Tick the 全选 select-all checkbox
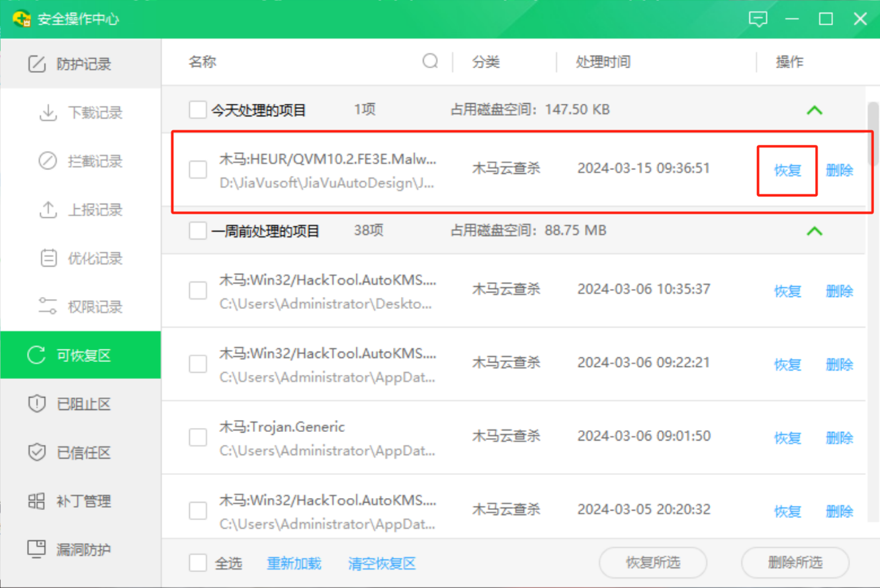This screenshot has height=588, width=880. pos(197,563)
